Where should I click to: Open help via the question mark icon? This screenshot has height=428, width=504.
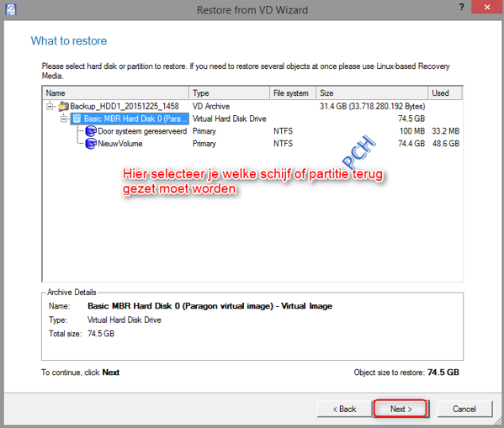click(x=462, y=7)
